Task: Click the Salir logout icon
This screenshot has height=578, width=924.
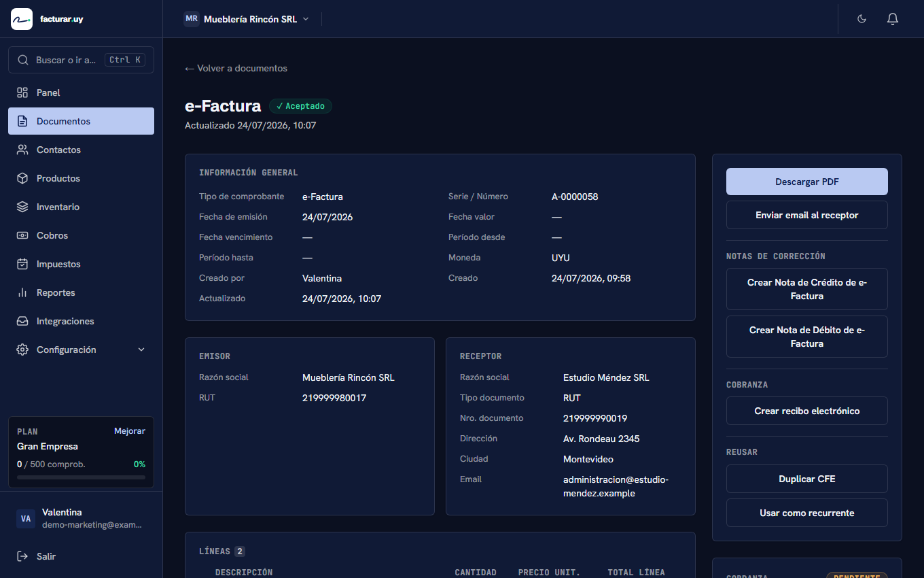Action: pyautogui.click(x=22, y=556)
